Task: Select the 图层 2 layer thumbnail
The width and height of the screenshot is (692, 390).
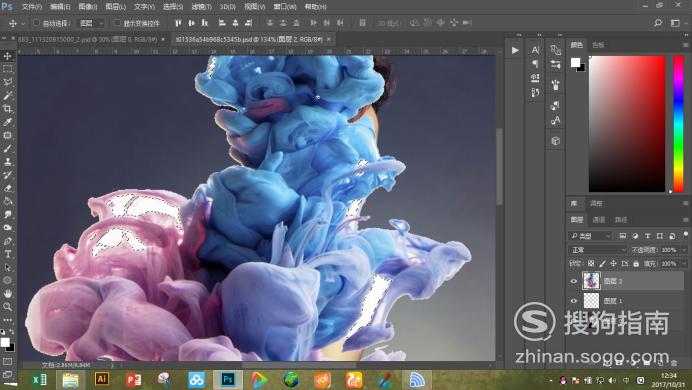Action: pos(591,281)
